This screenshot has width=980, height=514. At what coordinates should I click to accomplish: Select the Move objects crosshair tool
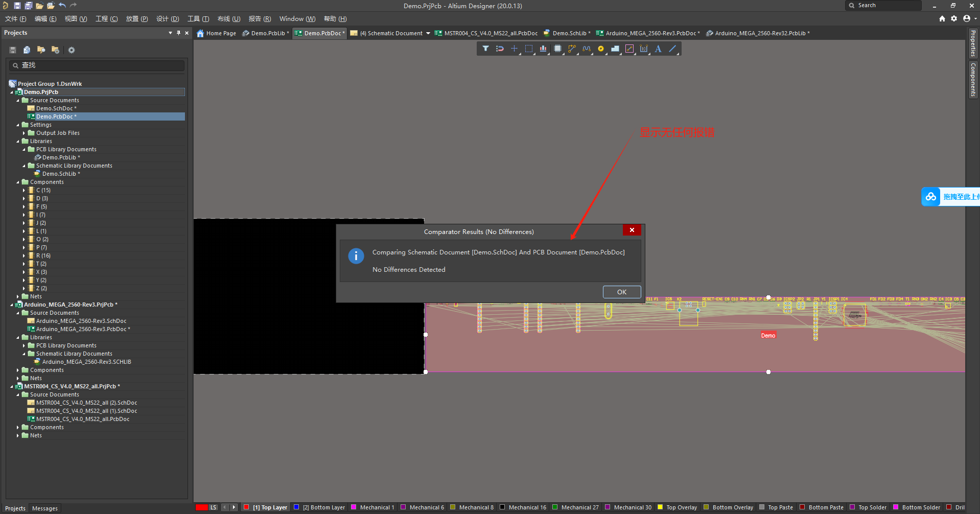(x=514, y=49)
